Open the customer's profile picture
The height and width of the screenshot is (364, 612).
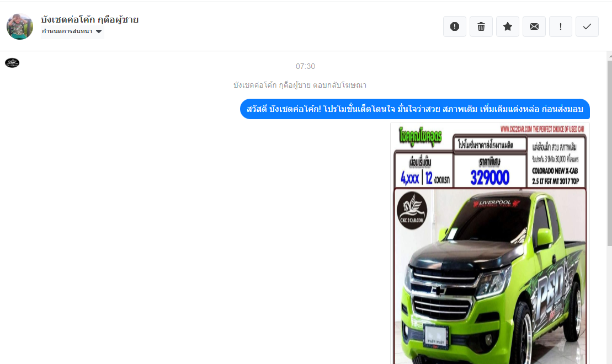pos(20,26)
